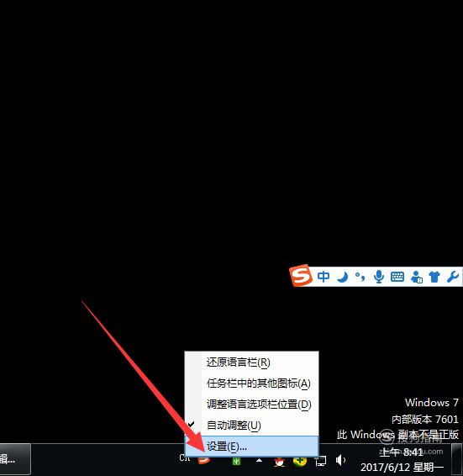463x476 pixels.
Task: Open the wrench toolbox icon on Sogou bar
Action: tap(453, 277)
